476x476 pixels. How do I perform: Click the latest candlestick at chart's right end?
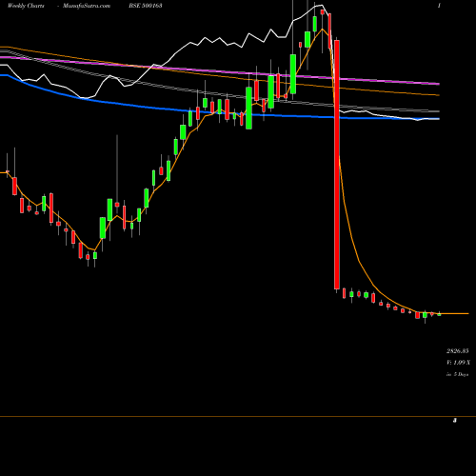(439, 314)
